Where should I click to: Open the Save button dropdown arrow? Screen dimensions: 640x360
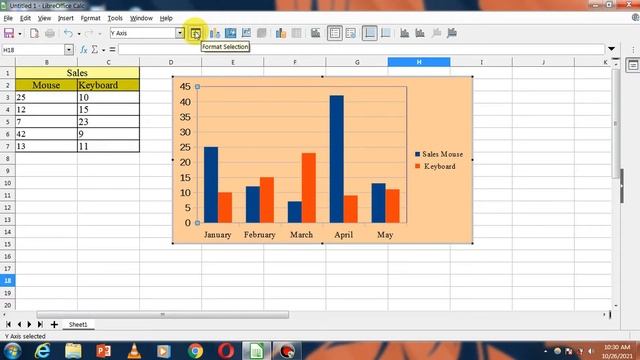[x=20, y=33]
